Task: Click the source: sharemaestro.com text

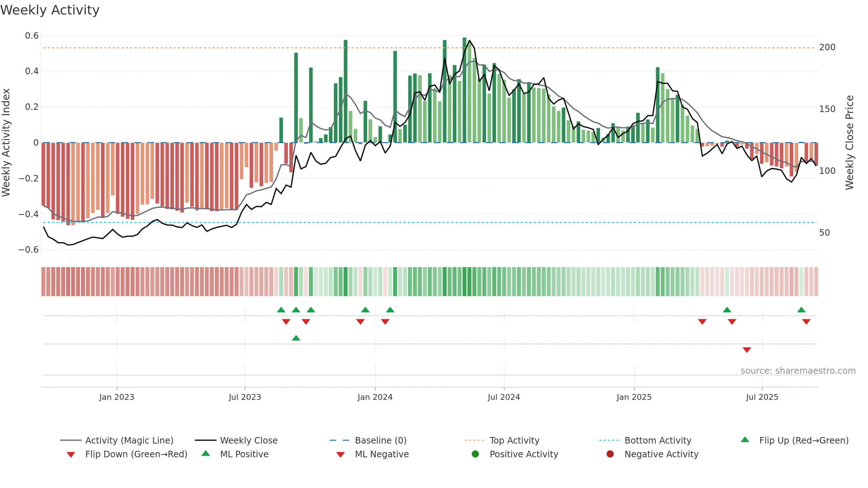Action: click(x=798, y=371)
